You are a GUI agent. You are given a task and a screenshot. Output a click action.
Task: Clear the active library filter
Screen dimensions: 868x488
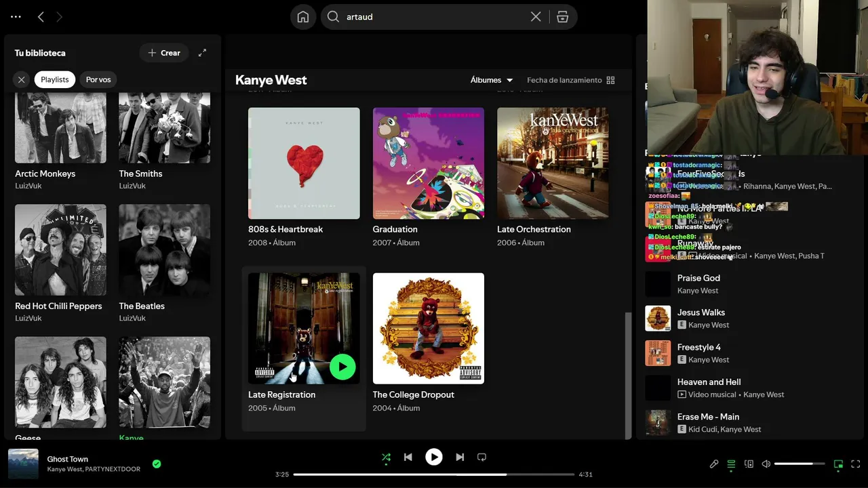[22, 80]
